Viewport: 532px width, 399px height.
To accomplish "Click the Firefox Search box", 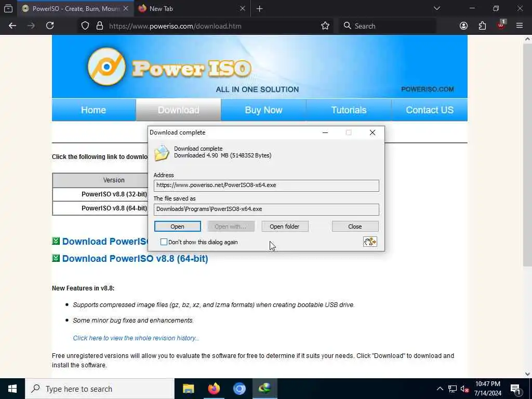I will 387,26.
